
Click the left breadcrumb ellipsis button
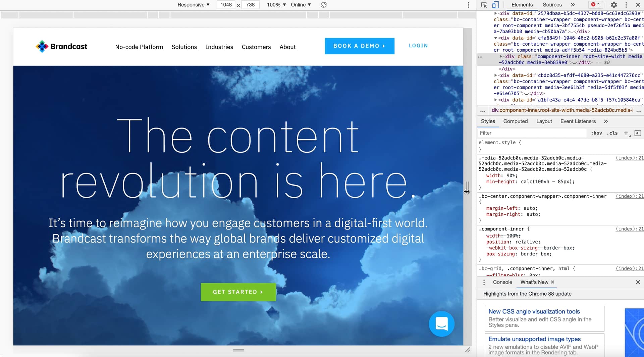pos(483,111)
